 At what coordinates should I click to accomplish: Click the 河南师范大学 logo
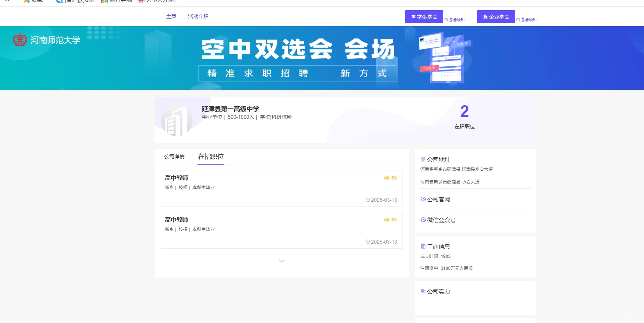click(47, 40)
